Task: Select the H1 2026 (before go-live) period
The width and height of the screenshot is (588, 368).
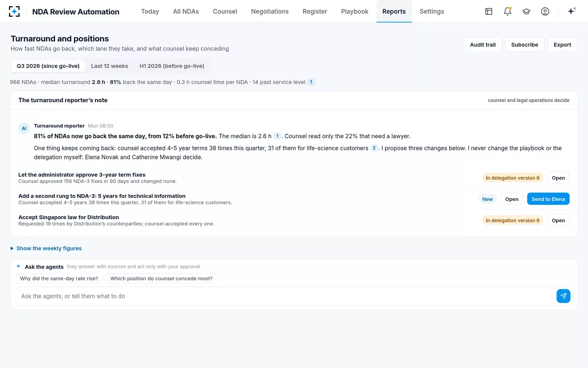Action: (x=172, y=66)
